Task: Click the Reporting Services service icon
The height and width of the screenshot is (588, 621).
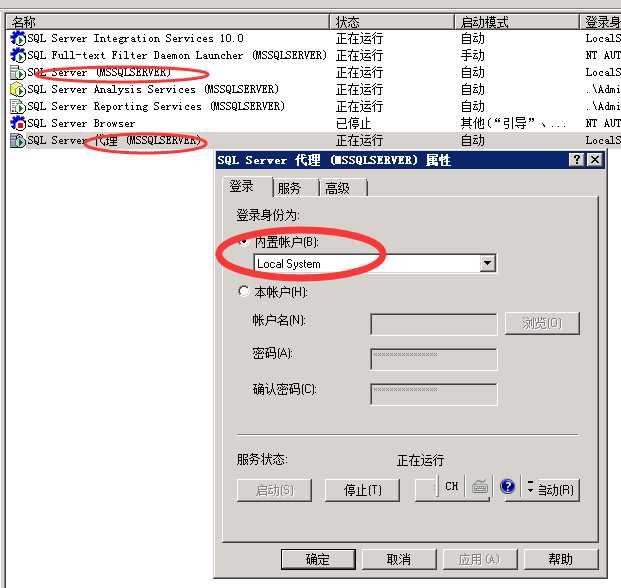Action: click(x=18, y=107)
